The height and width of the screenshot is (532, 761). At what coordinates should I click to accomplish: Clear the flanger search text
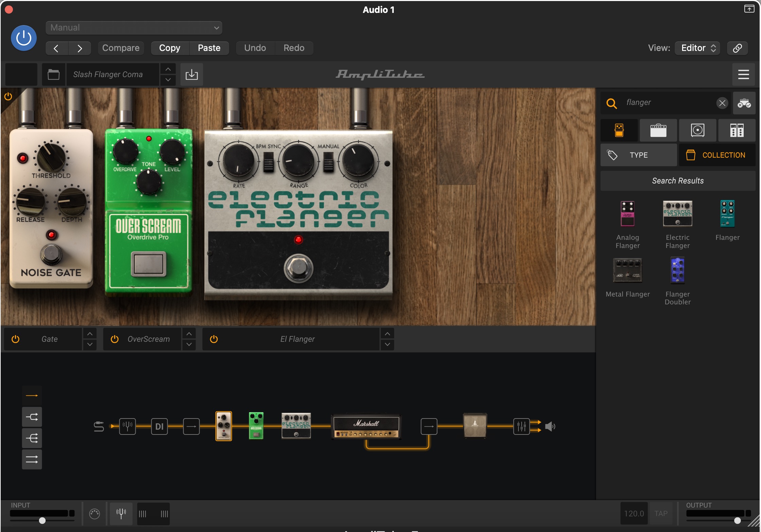tap(722, 103)
